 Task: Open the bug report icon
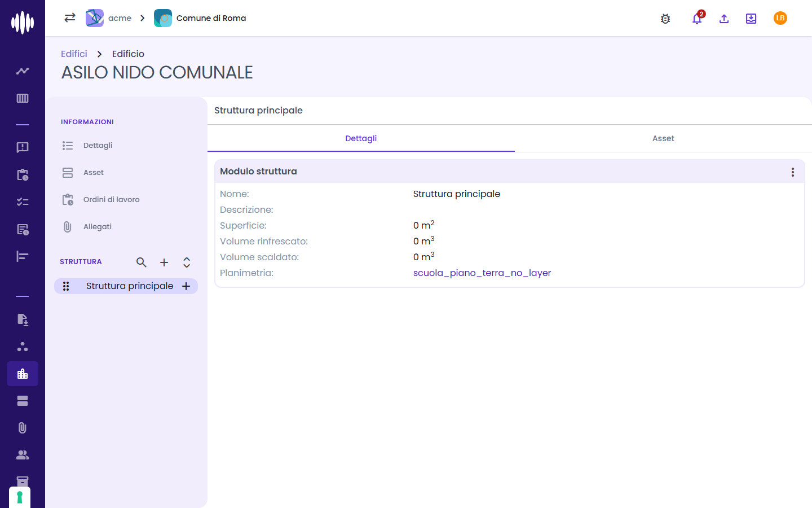click(x=665, y=19)
